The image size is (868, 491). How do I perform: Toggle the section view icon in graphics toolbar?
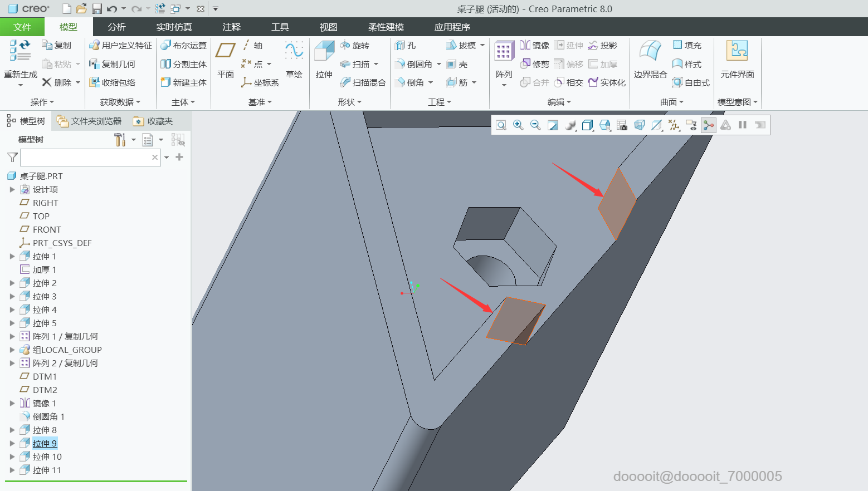(657, 125)
